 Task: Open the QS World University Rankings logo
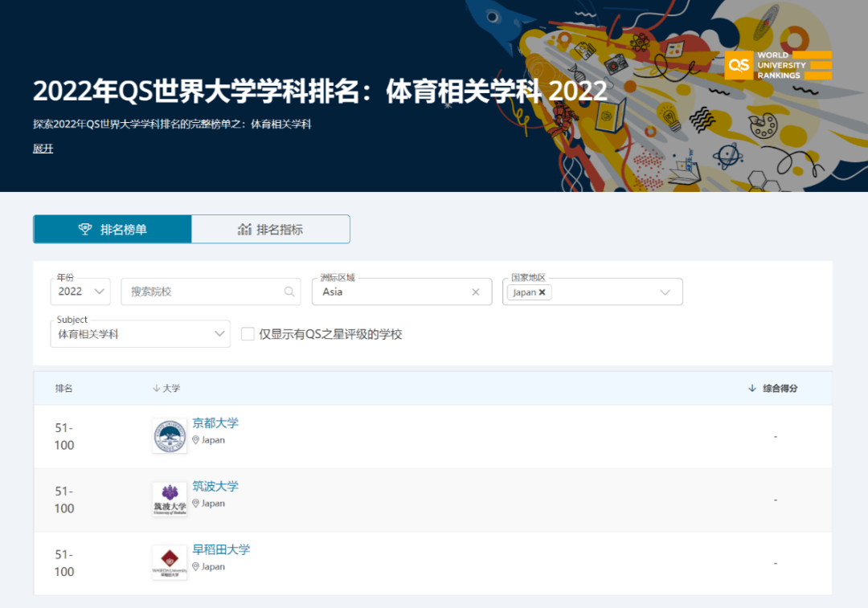778,65
